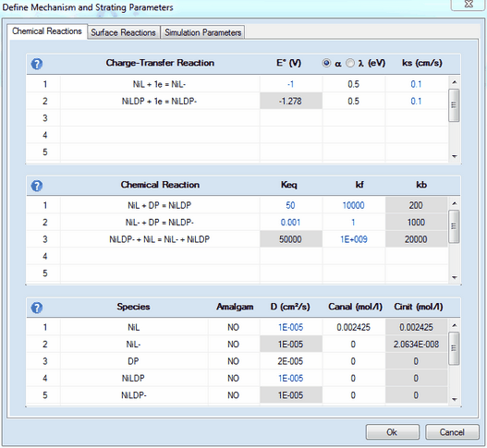This screenshot has width=487, height=448.
Task: Close the Define Mechanism dialog
Action: click(x=469, y=5)
